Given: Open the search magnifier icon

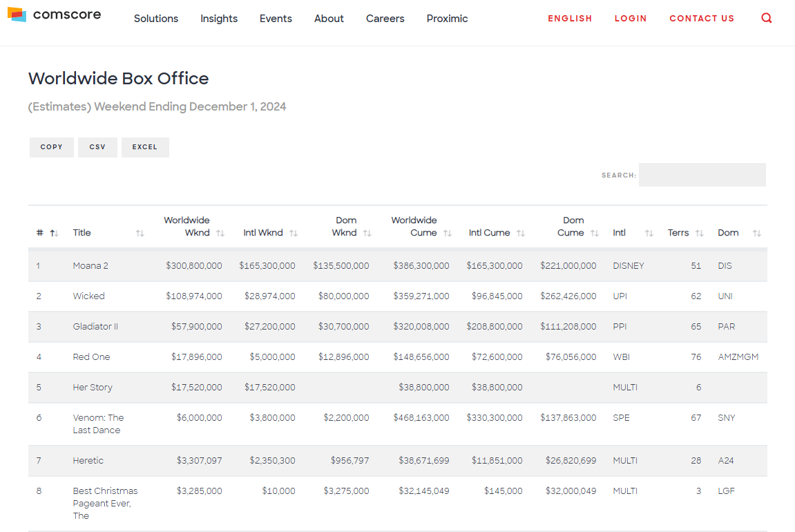Looking at the screenshot, I should [766, 18].
